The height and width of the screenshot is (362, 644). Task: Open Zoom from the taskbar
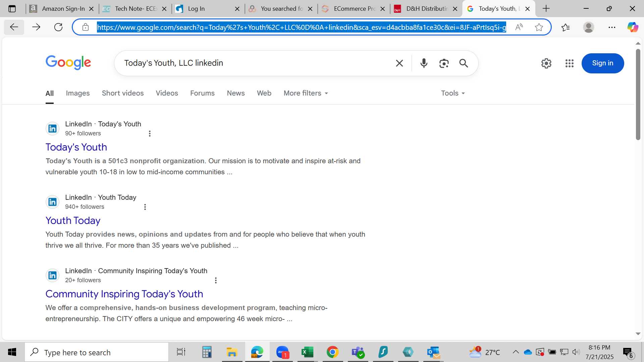(x=282, y=352)
